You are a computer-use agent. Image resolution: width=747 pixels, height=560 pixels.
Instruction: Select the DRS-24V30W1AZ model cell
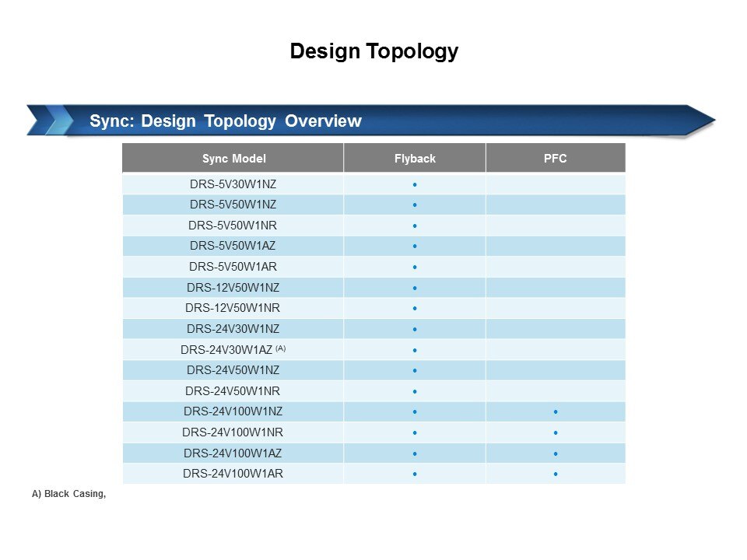click(233, 349)
